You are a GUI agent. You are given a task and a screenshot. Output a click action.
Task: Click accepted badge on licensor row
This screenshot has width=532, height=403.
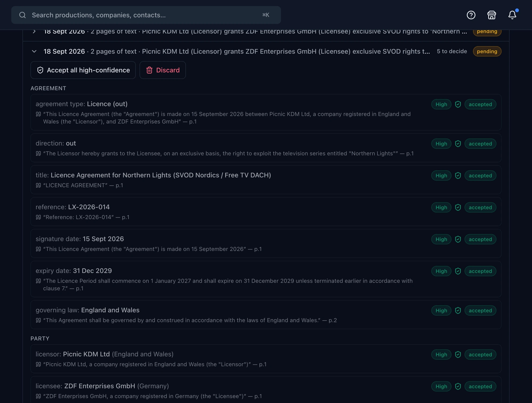tap(480, 354)
